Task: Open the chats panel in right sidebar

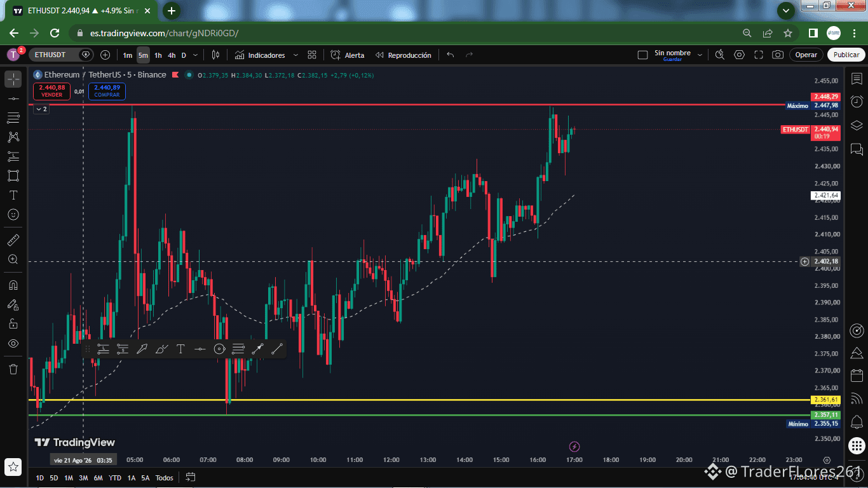Action: [857, 149]
